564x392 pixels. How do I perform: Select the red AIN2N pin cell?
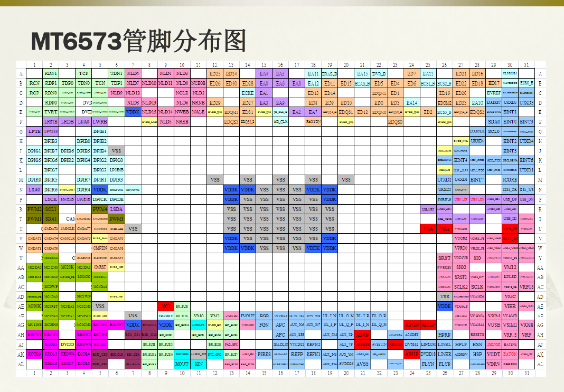(x=412, y=324)
